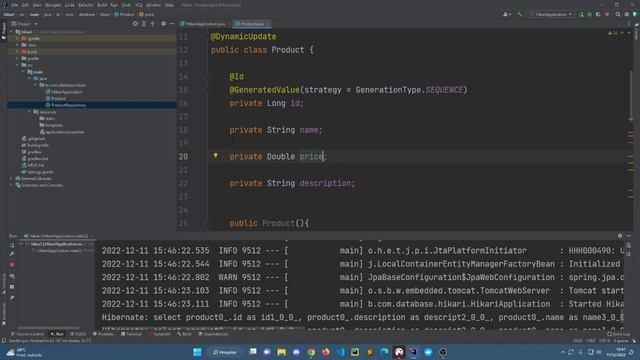Click the Build project hammer icon
640x360 pixels.
tap(519, 14)
